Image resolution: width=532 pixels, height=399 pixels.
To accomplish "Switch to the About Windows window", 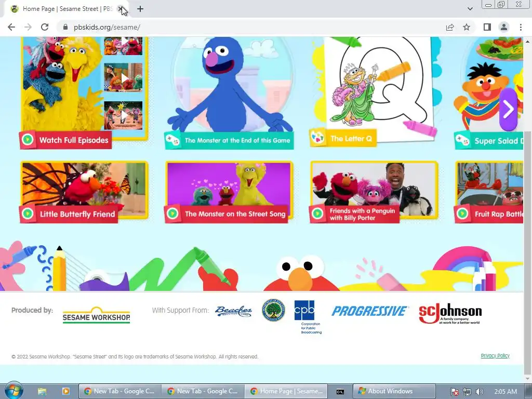I will (394, 391).
